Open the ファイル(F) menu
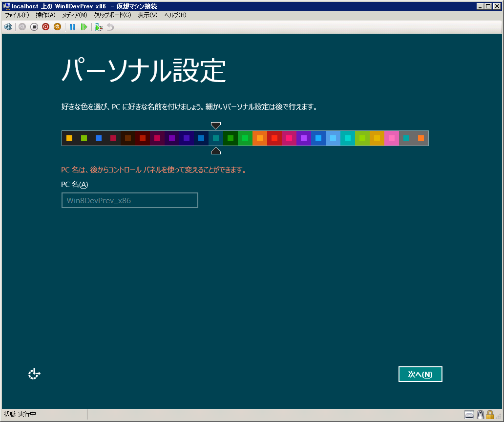This screenshot has width=504, height=422. [x=17, y=15]
